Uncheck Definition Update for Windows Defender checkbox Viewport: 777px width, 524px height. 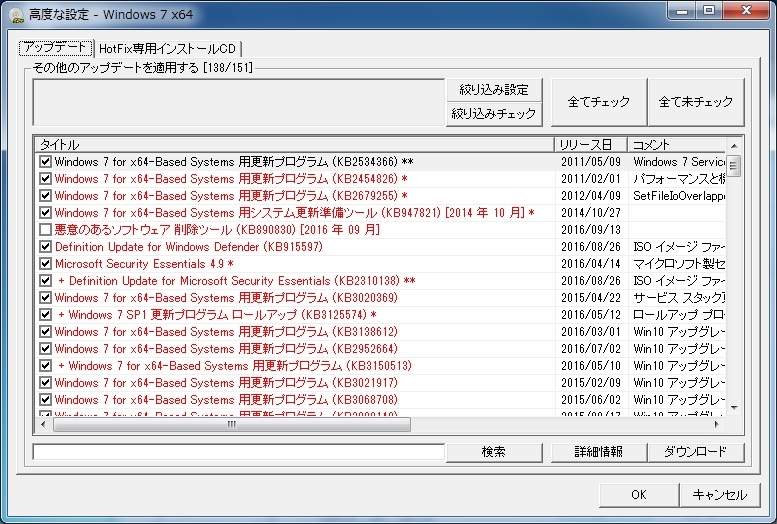[46, 246]
